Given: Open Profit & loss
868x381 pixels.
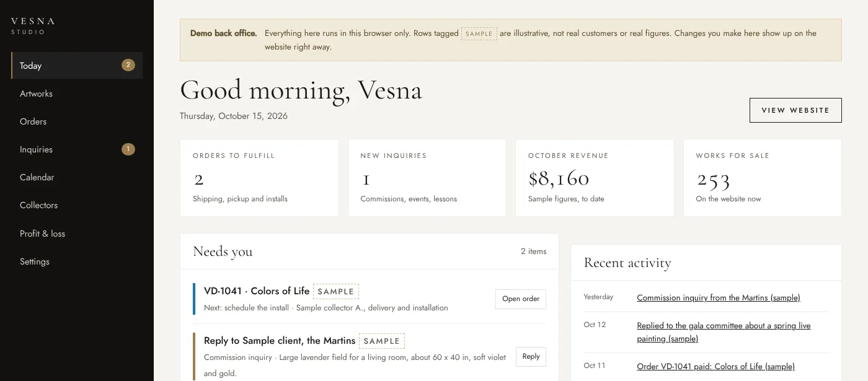Looking at the screenshot, I should [77, 234].
